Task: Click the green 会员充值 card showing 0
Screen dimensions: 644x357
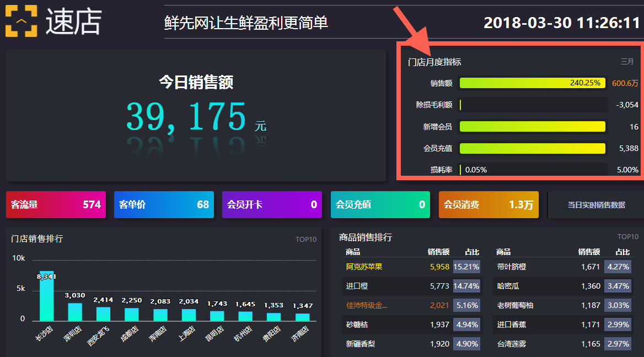Action: click(380, 205)
